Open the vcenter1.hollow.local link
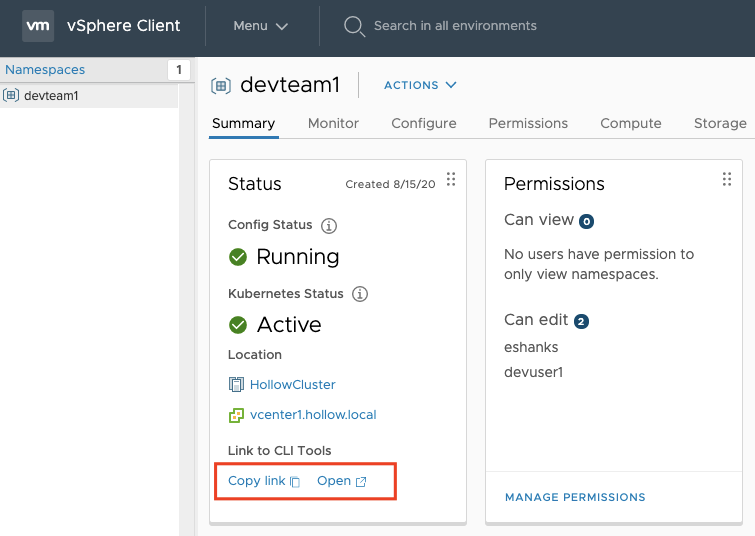The width and height of the screenshot is (755, 536). pyautogui.click(x=313, y=414)
